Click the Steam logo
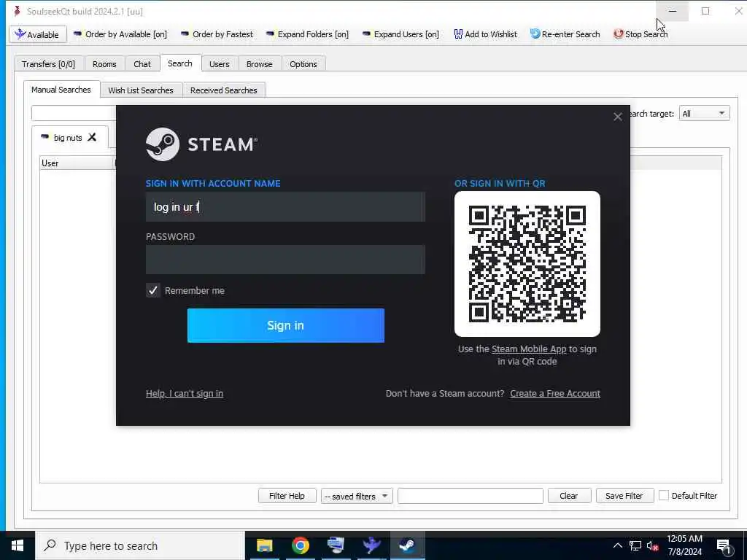Viewport: 747px width, 560px height. [201, 144]
